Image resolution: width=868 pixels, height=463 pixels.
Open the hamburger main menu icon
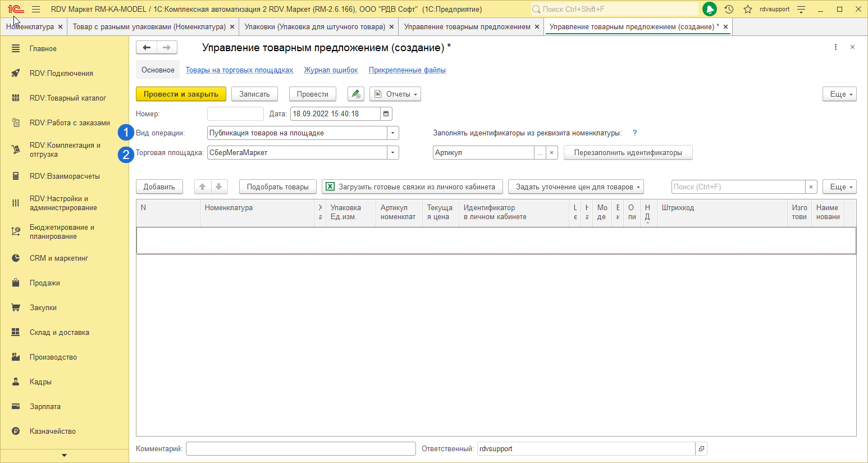(x=36, y=9)
